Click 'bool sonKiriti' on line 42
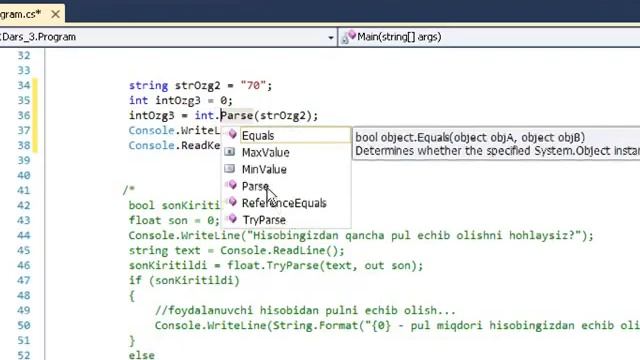The height and width of the screenshot is (360, 640). pyautogui.click(x=174, y=205)
